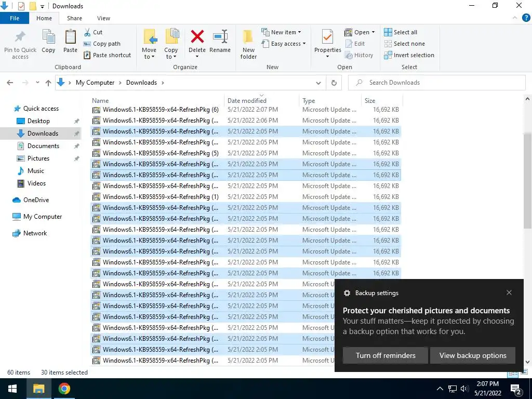Viewport: 532px width, 399px height.
Task: Expand address bar history dropdown
Action: click(x=318, y=83)
